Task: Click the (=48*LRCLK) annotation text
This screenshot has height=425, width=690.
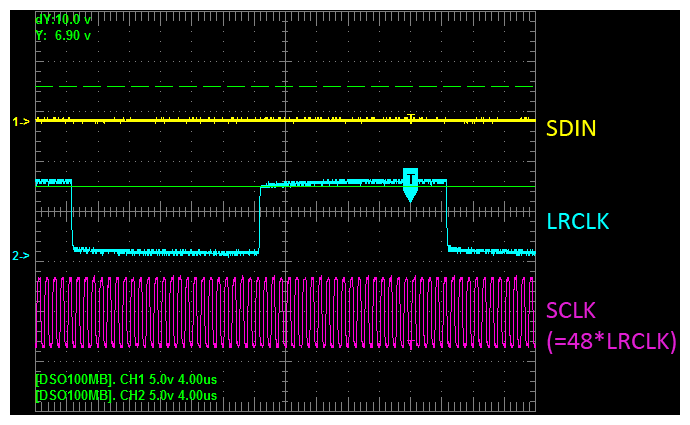Action: [611, 341]
